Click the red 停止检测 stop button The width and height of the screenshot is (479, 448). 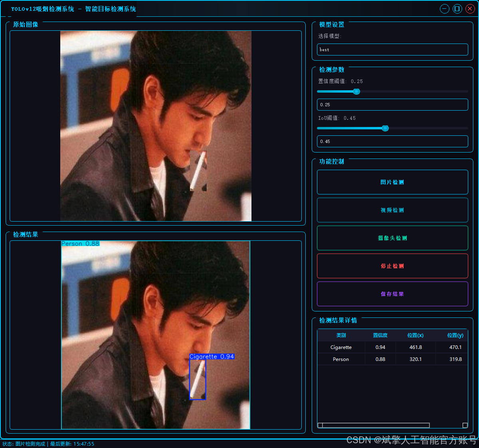tap(392, 266)
